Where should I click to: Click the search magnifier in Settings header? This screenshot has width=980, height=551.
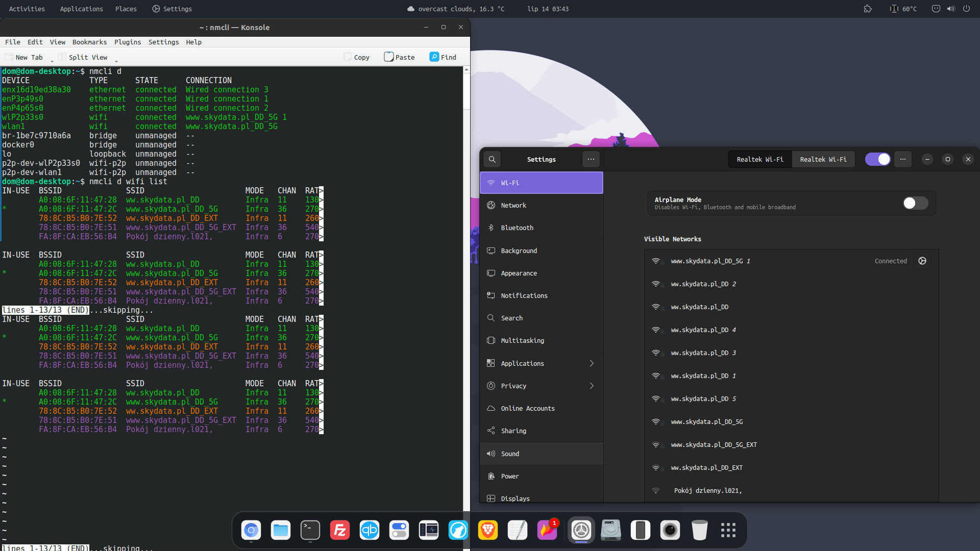(492, 159)
